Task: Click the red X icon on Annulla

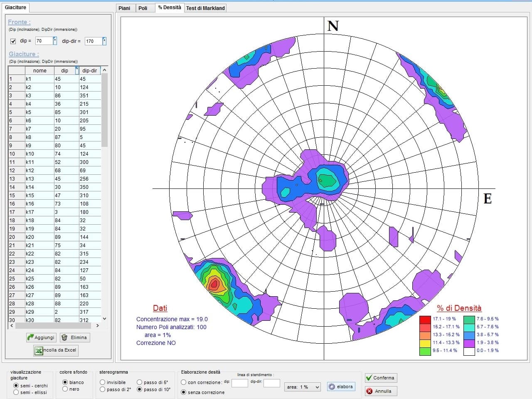Action: click(369, 391)
